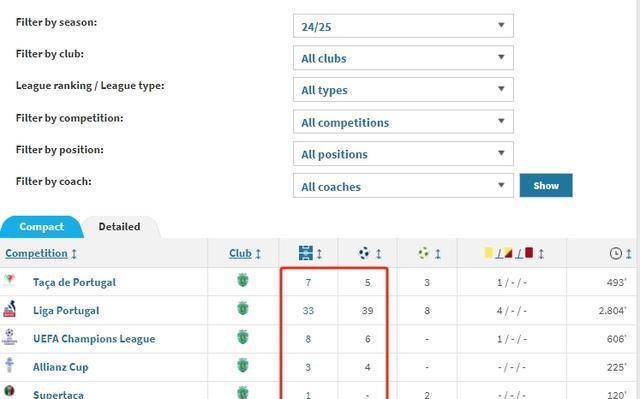Open the season filter showing 24/25
The image size is (640, 399).
point(403,26)
